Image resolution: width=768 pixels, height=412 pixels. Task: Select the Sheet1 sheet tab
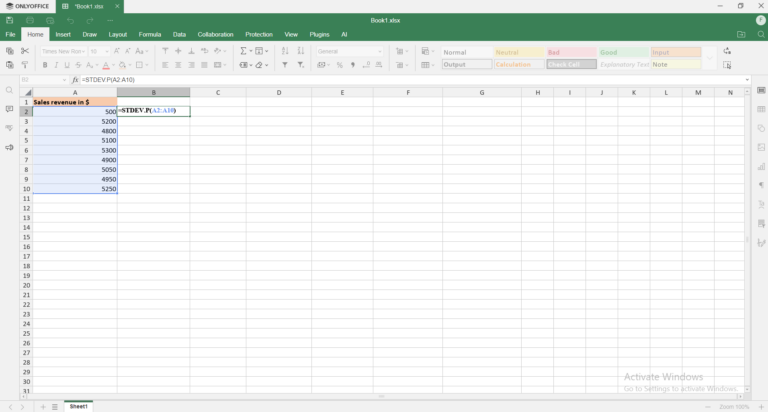coord(78,407)
